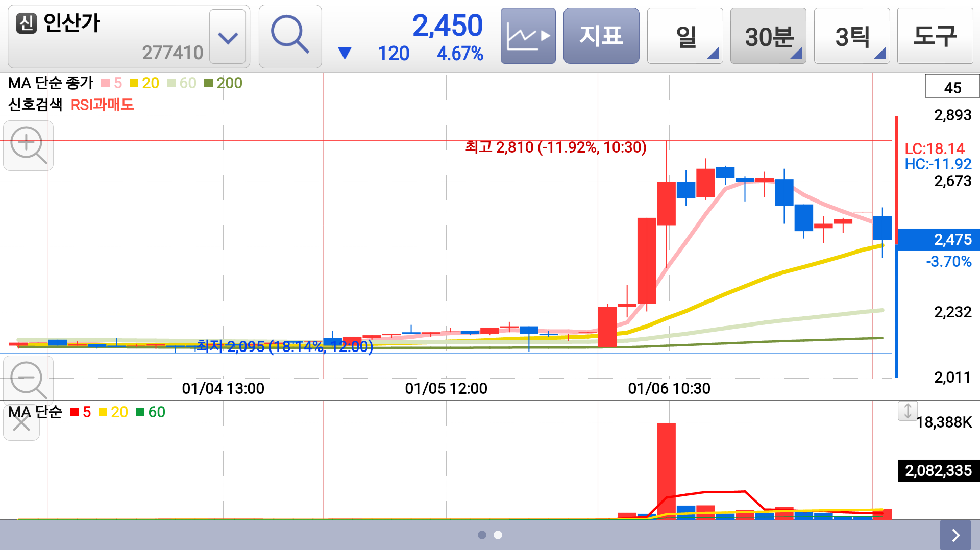
Task: Click the 2,475 price axis marker
Action: pyautogui.click(x=938, y=239)
